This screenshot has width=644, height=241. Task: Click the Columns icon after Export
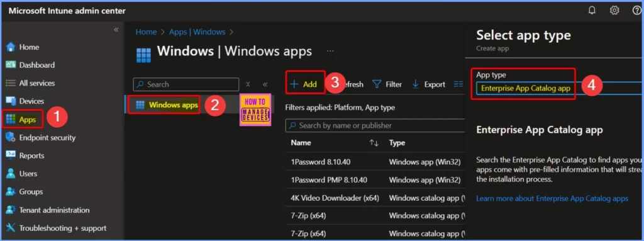click(x=458, y=84)
